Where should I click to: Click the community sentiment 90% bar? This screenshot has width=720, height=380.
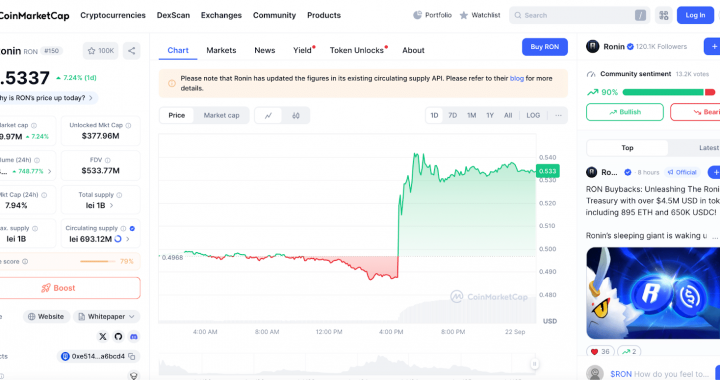[x=669, y=92]
